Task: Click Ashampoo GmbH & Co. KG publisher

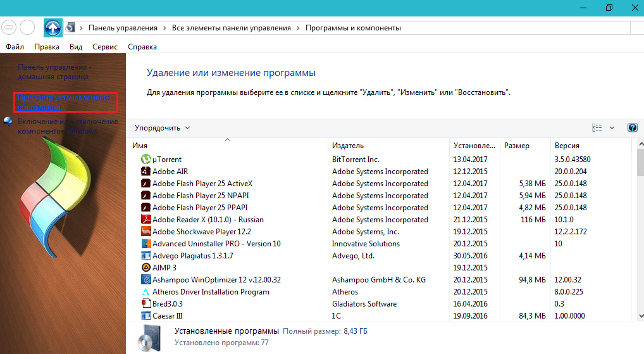Action: (379, 280)
